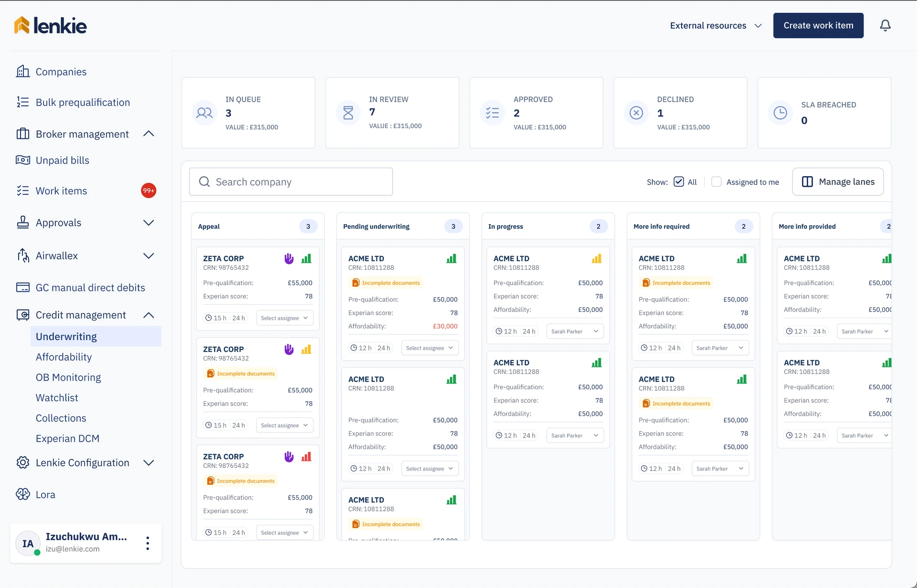The image size is (917, 588).
Task: Expand the Airwallex section
Action: (149, 256)
